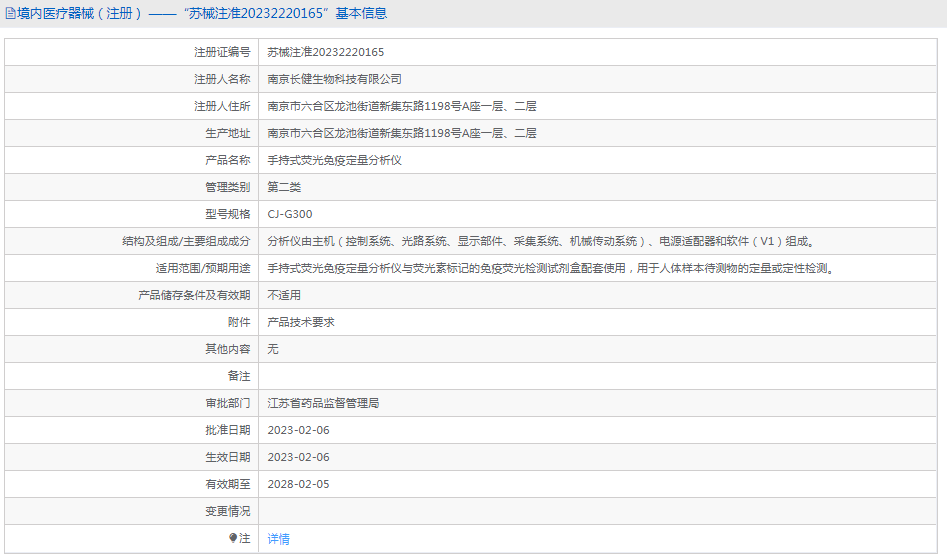Click the address value in the 生产地址 row

[402, 133]
